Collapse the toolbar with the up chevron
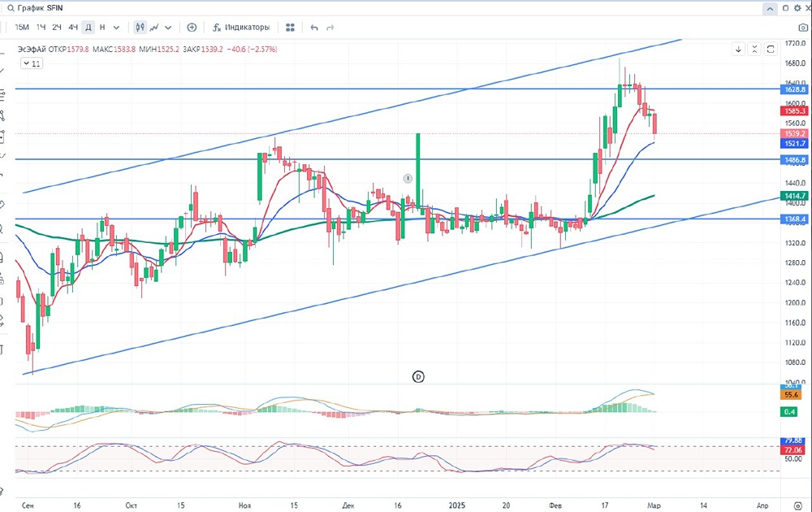 (x=770, y=9)
